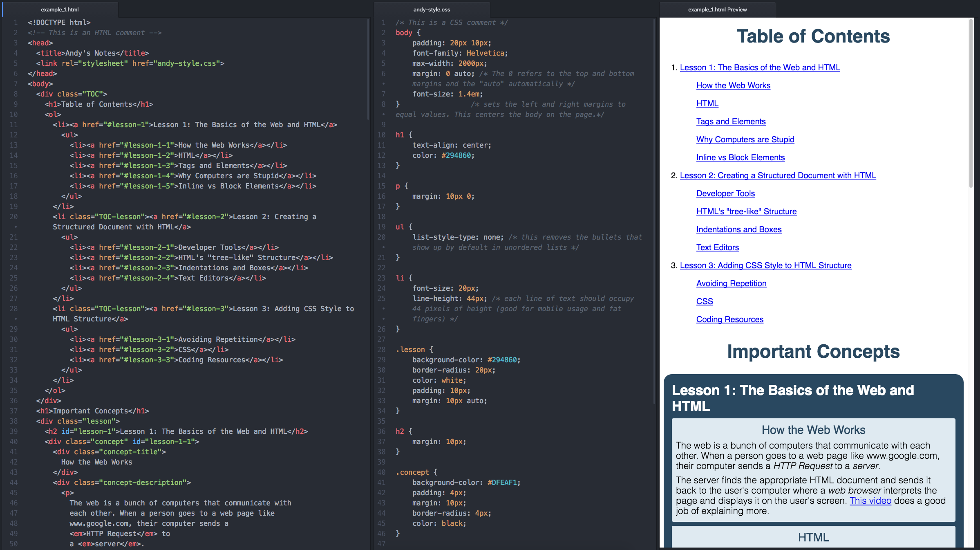This screenshot has width=980, height=550.
Task: Follow the "Avoiding Repetition" link
Action: pyautogui.click(x=731, y=283)
